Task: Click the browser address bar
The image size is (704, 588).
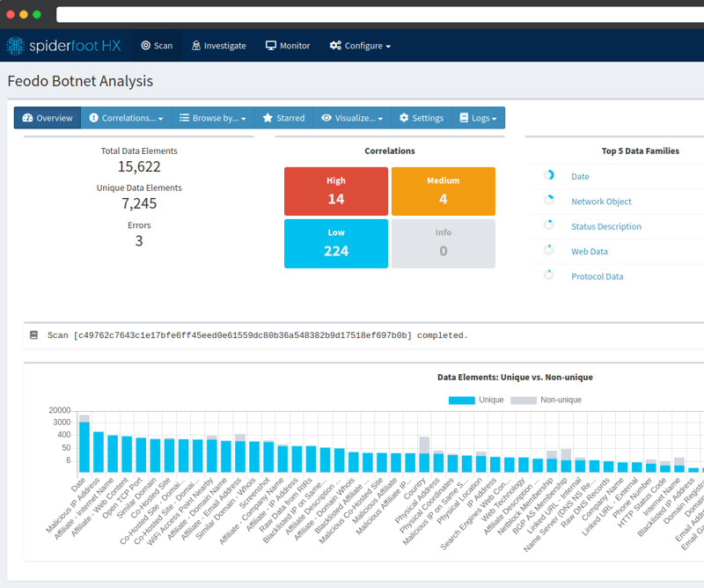Action: pyautogui.click(x=380, y=14)
